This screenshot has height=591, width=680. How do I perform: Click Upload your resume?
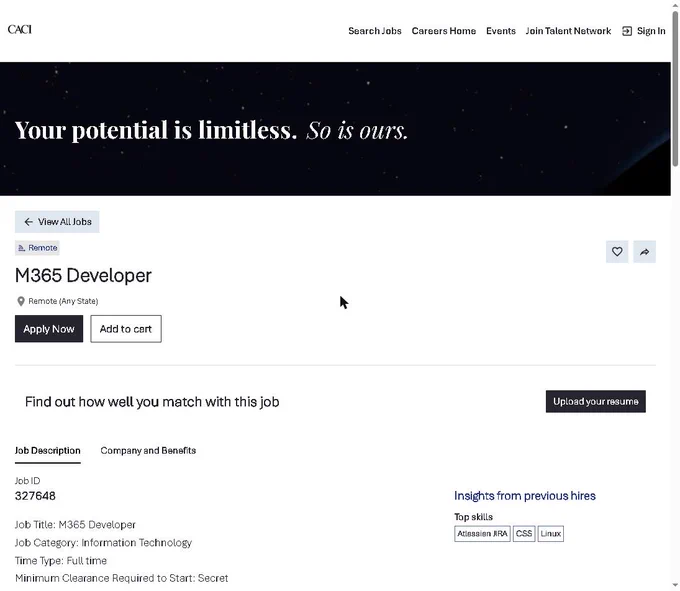595,402
